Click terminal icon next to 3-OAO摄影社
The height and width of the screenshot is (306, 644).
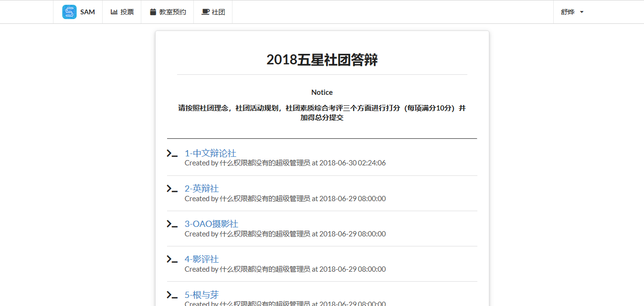[x=172, y=224]
